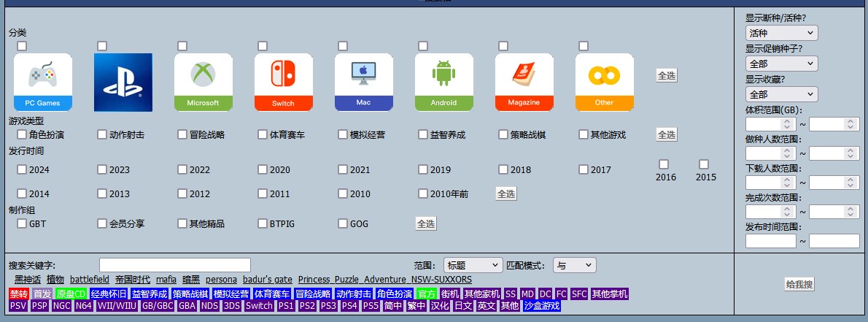Click the Nintendo Switch category icon
The height and width of the screenshot is (322, 868).
pos(284,83)
